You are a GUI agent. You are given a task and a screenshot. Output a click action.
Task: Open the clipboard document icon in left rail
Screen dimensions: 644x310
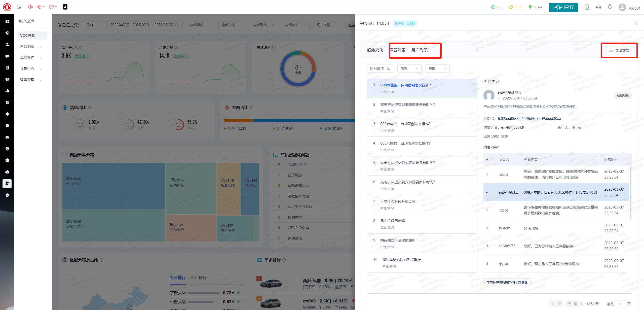click(x=7, y=68)
